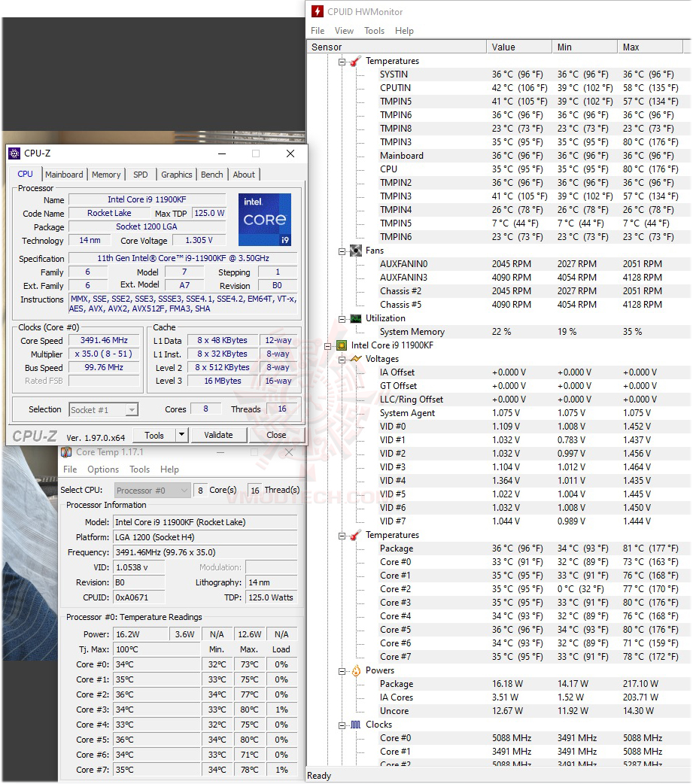
Task: Collapse the Powers tree node
Action: point(342,671)
